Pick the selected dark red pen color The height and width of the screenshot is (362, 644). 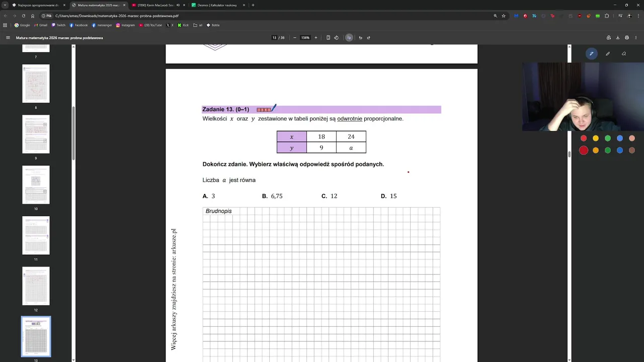pyautogui.click(x=584, y=150)
